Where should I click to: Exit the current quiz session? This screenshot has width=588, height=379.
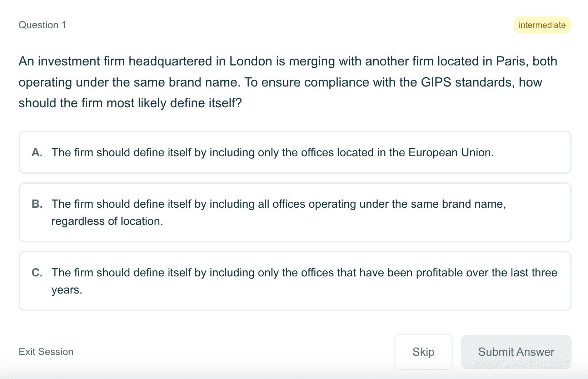coord(46,351)
